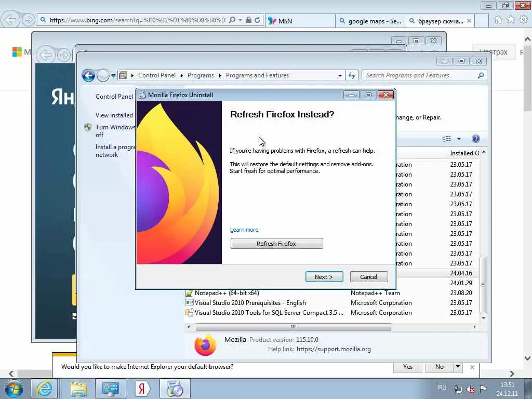Open View installed updates link
The image size is (532, 399).
(x=114, y=115)
